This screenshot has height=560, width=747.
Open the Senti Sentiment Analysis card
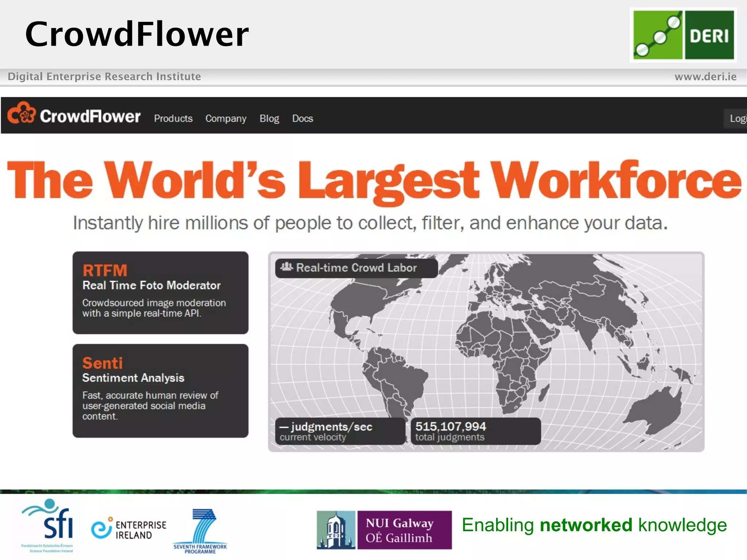160,391
